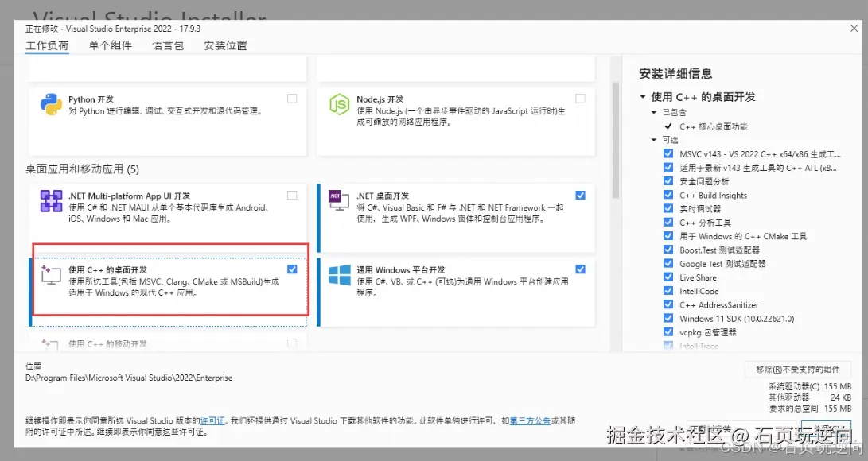The image size is (868, 461).
Task: Open the 许可证 link
Action: (212, 421)
